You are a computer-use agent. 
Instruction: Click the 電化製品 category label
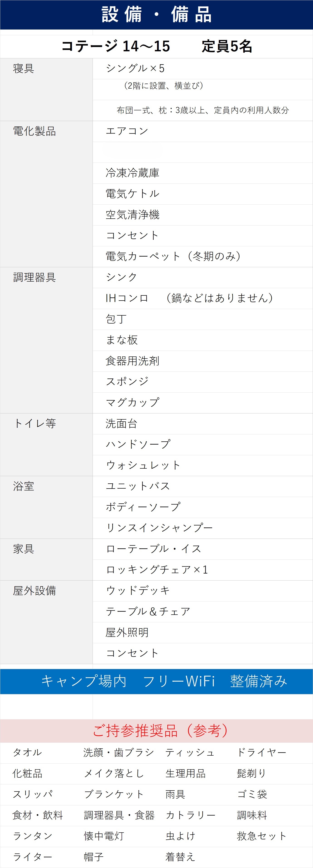coord(34,131)
